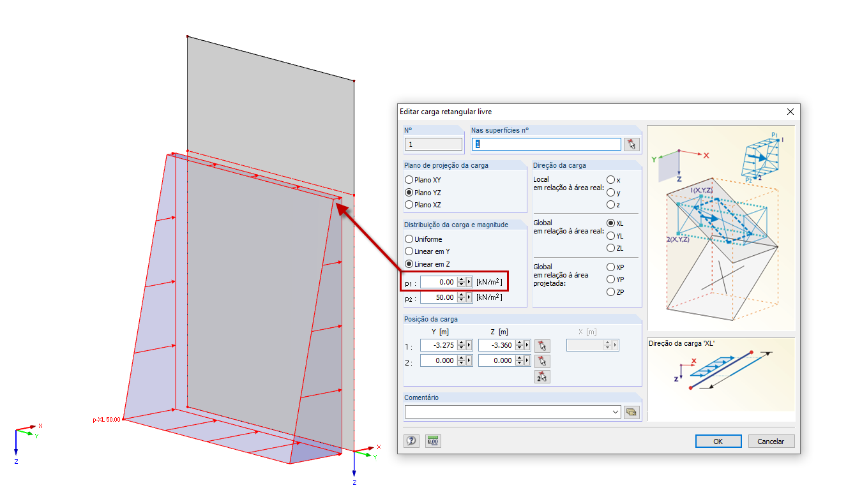
Task: Open units and decimal places settings via 0.00 icon
Action: point(432,440)
